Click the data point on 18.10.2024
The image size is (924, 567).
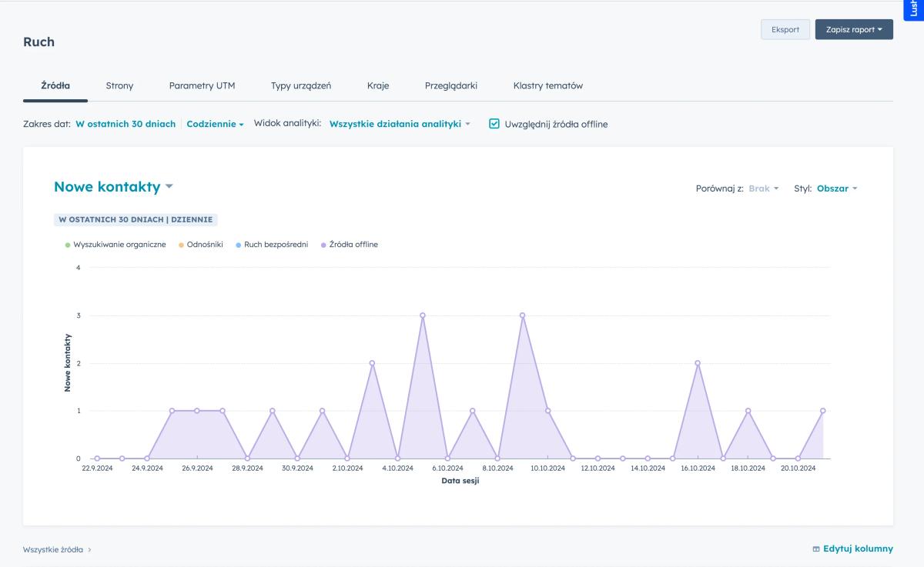pos(748,411)
